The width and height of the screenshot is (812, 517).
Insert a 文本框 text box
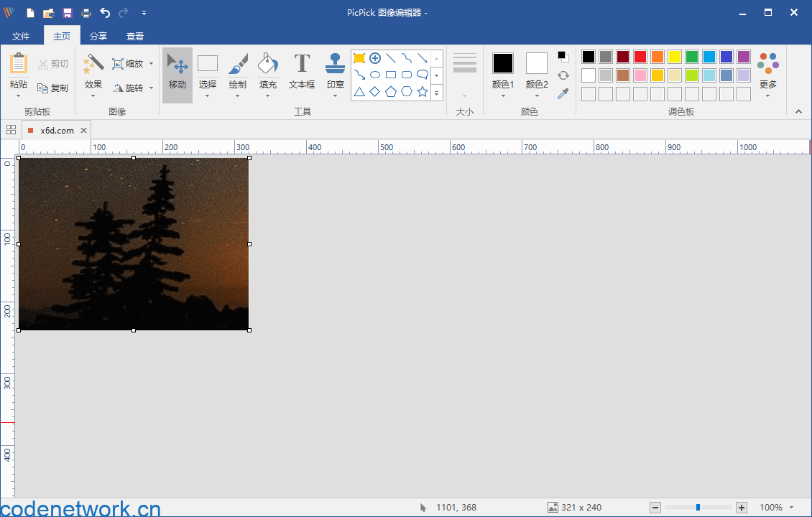click(x=302, y=71)
